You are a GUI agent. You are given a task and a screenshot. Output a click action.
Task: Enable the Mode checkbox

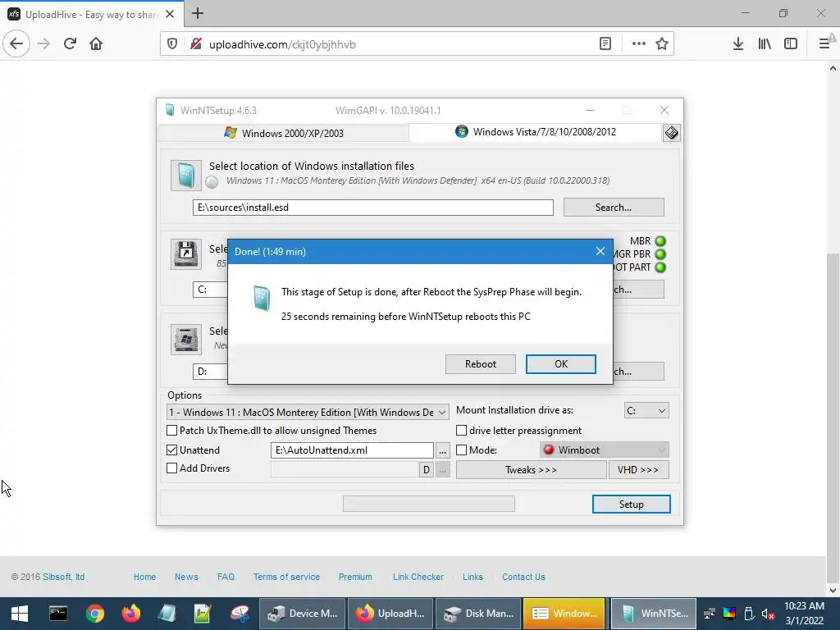[x=461, y=450]
